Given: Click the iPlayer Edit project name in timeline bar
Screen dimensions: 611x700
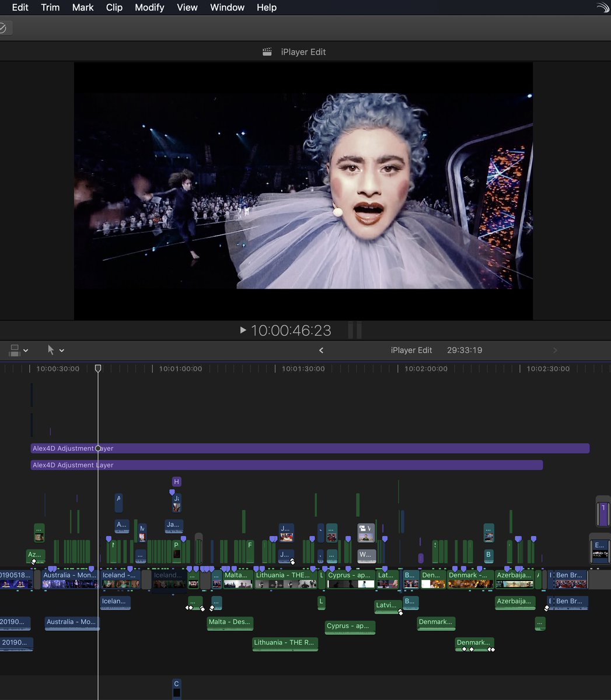Looking at the screenshot, I should click(411, 350).
